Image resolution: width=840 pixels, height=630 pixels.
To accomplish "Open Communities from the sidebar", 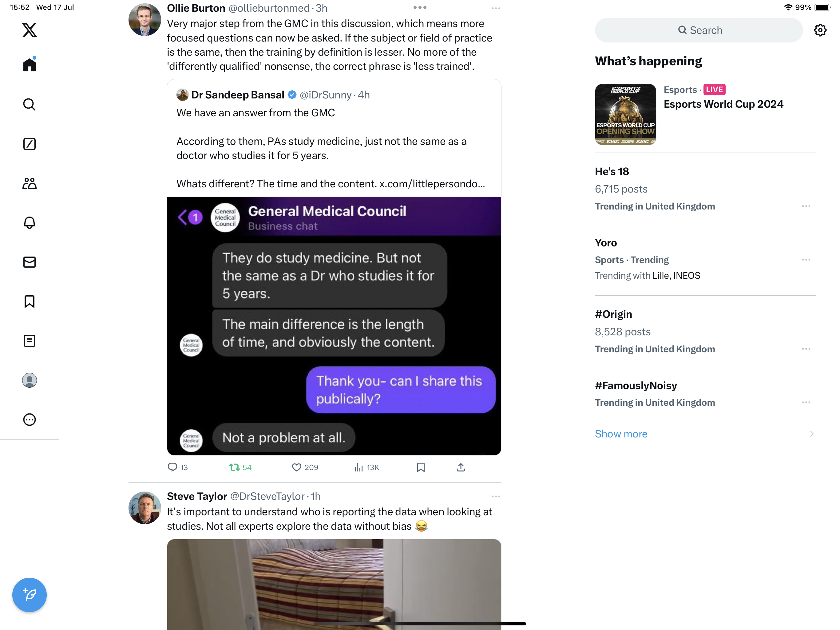I will (x=29, y=184).
